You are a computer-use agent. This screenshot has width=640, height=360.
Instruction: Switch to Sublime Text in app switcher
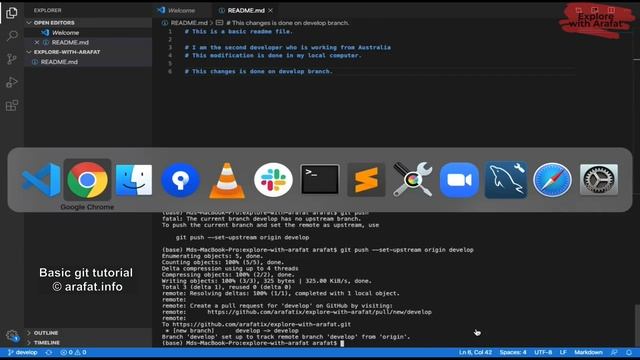pyautogui.click(x=366, y=180)
